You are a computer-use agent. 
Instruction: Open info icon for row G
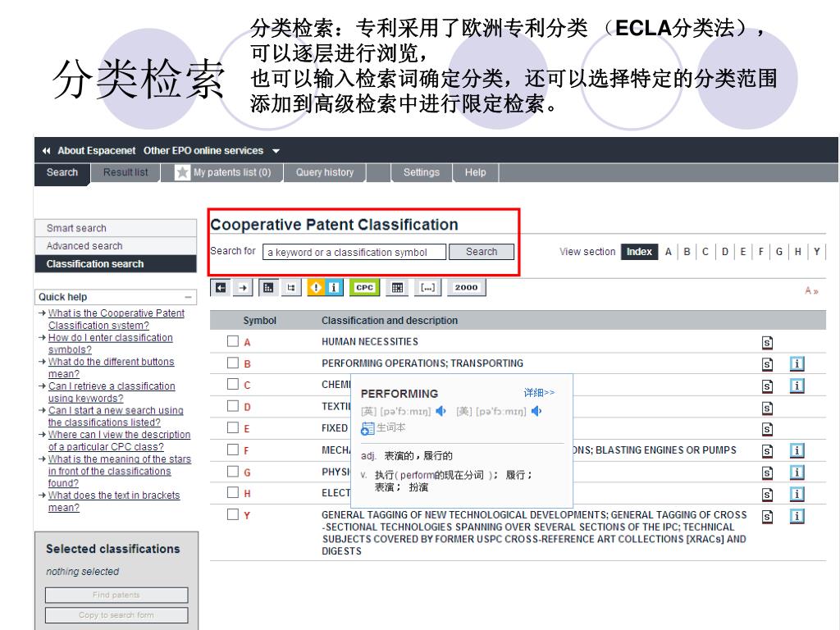(797, 472)
